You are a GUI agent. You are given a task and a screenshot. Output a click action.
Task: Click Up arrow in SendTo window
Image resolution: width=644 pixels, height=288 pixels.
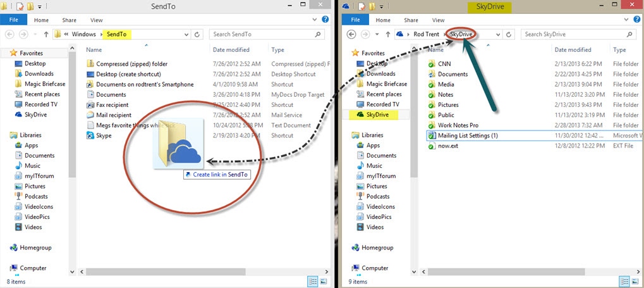(46, 35)
